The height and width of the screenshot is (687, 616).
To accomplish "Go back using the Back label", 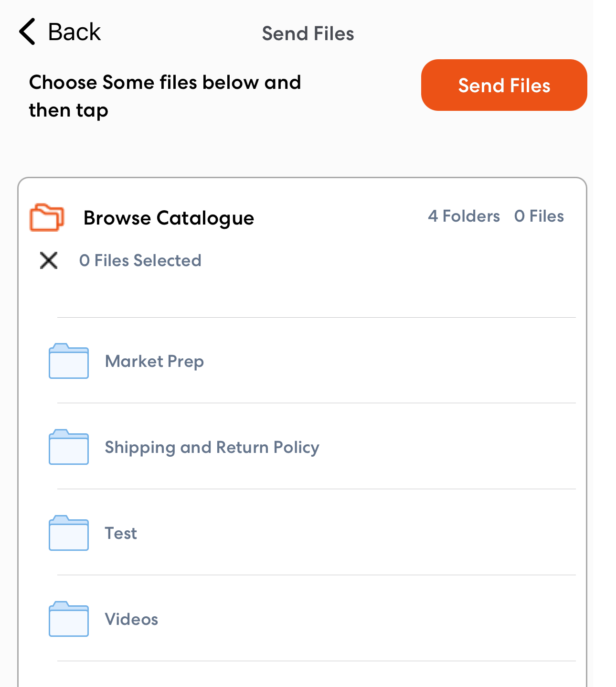I will point(74,32).
